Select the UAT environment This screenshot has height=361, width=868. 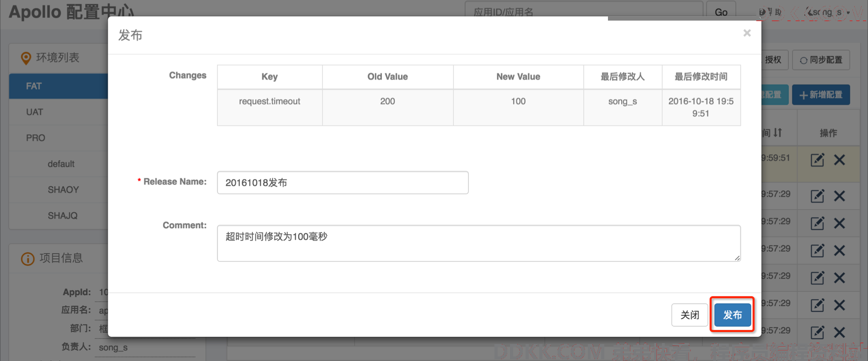point(59,112)
